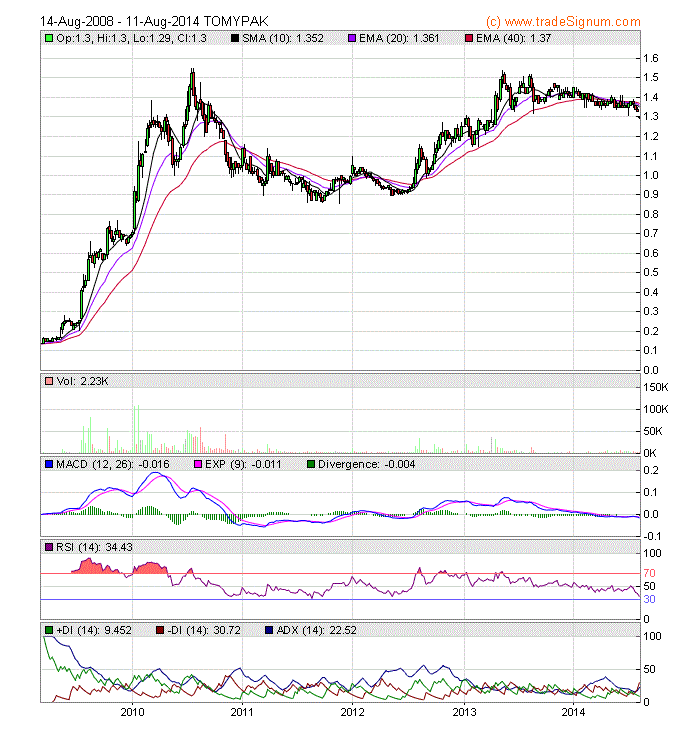The image size is (680, 733).
Task: Click the Vol: 2.23K label
Action: click(x=82, y=381)
